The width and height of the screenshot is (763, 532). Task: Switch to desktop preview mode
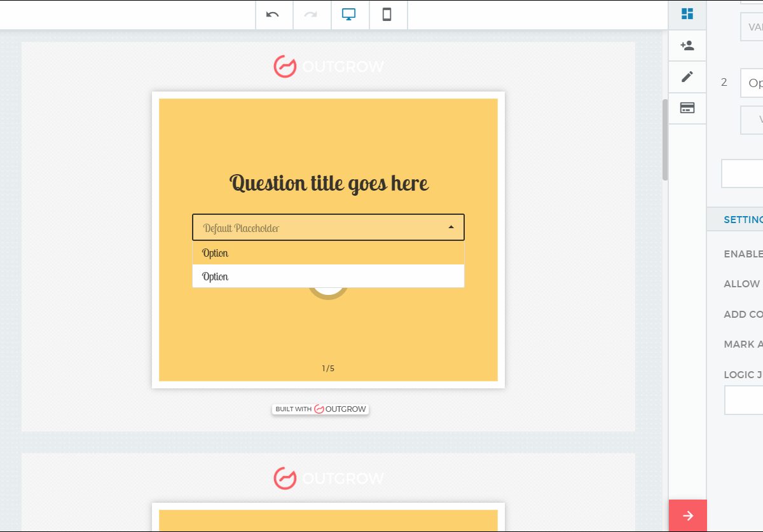[x=349, y=15]
